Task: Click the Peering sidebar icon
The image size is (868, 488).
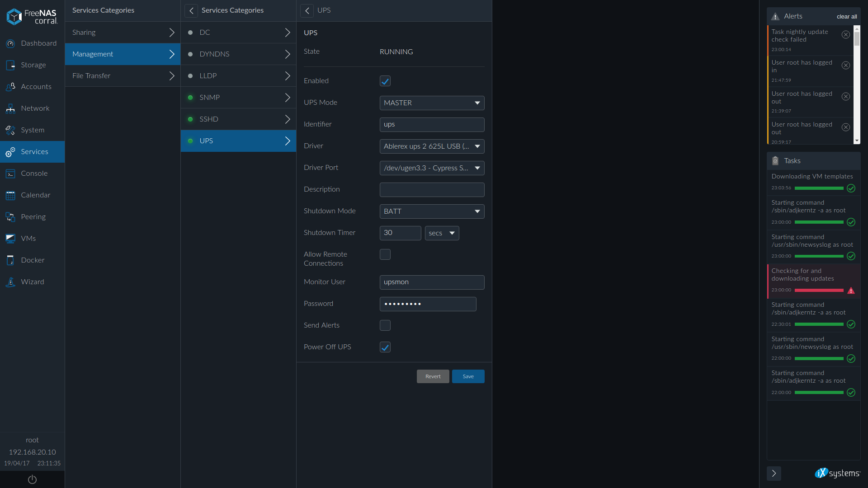Action: [10, 217]
